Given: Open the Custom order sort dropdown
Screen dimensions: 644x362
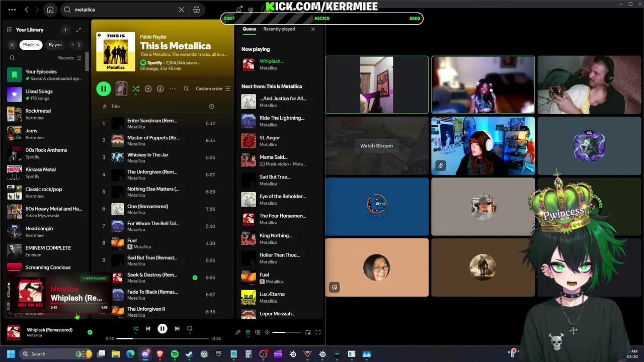Looking at the screenshot, I should pyautogui.click(x=212, y=88).
